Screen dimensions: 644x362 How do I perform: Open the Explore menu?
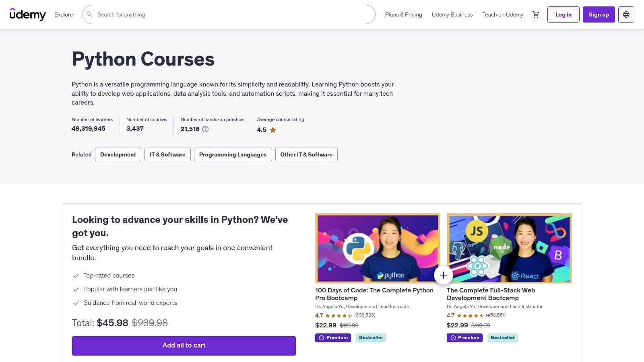point(64,14)
